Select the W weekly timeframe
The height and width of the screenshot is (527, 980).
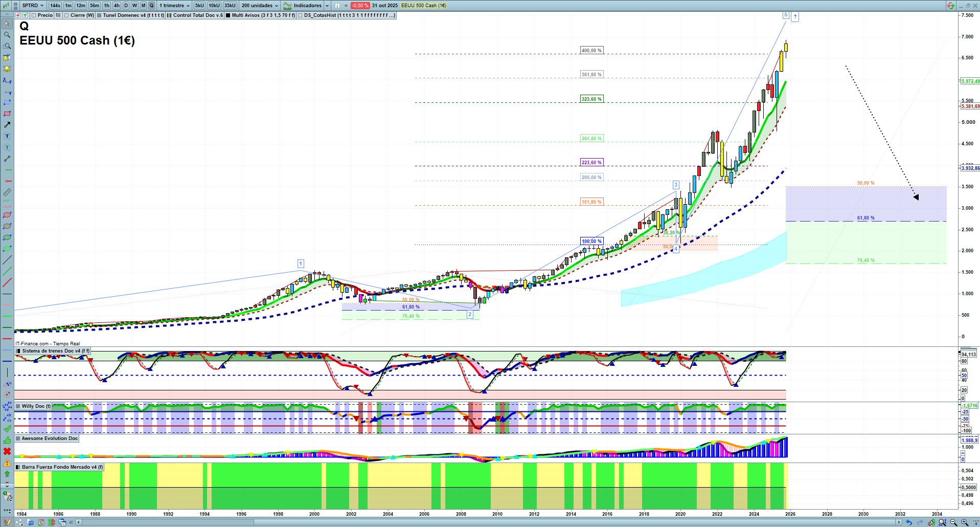click(x=134, y=6)
